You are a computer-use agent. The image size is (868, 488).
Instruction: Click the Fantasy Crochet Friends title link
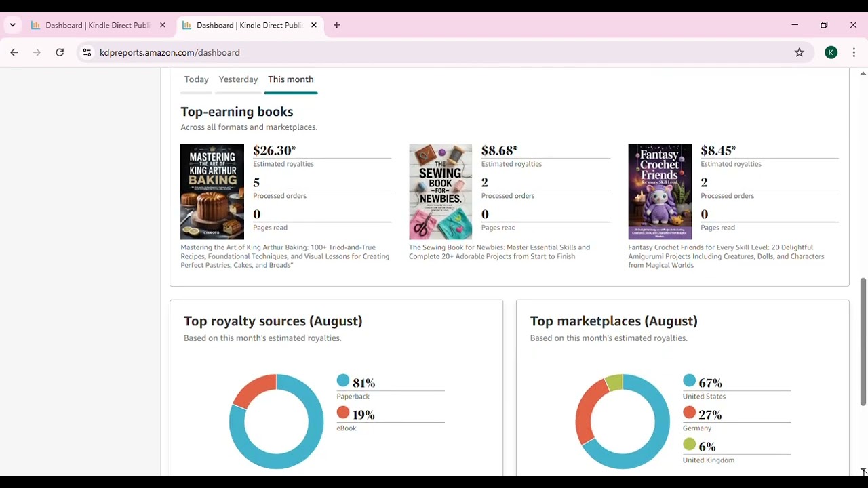tap(726, 256)
